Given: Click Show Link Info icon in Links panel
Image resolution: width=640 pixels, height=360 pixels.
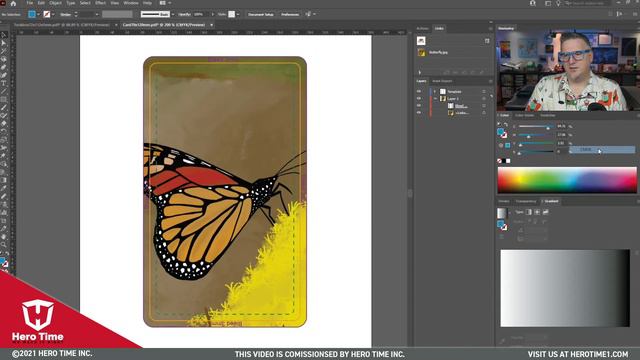Looking at the screenshot, I should (x=487, y=41).
